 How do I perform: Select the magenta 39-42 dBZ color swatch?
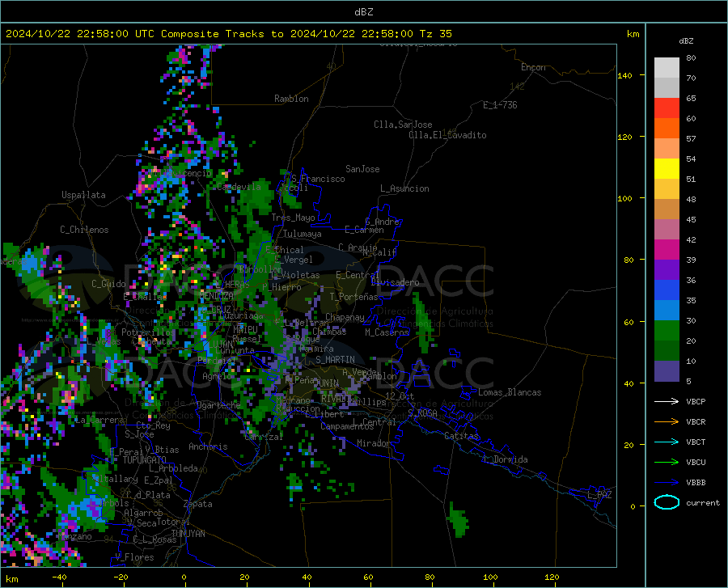(667, 250)
